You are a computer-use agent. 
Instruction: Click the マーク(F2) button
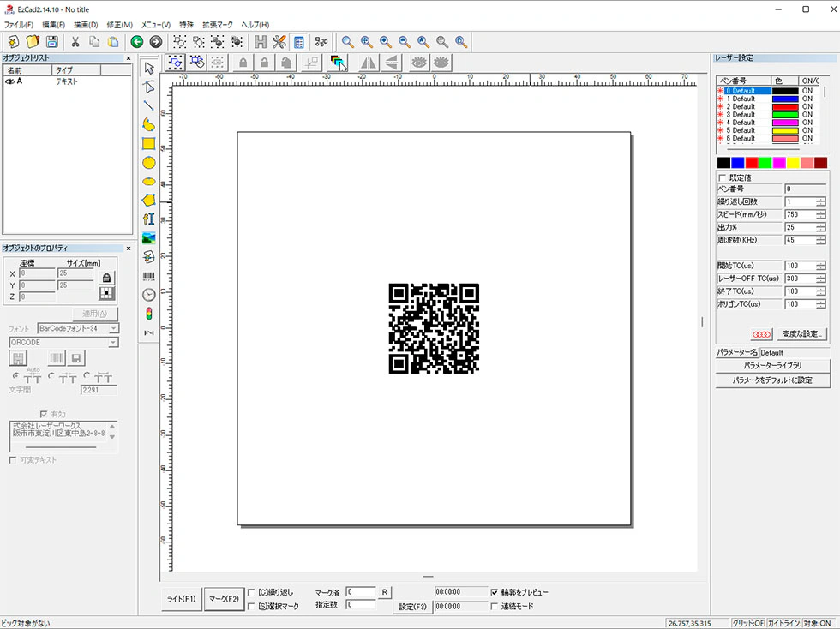point(224,599)
